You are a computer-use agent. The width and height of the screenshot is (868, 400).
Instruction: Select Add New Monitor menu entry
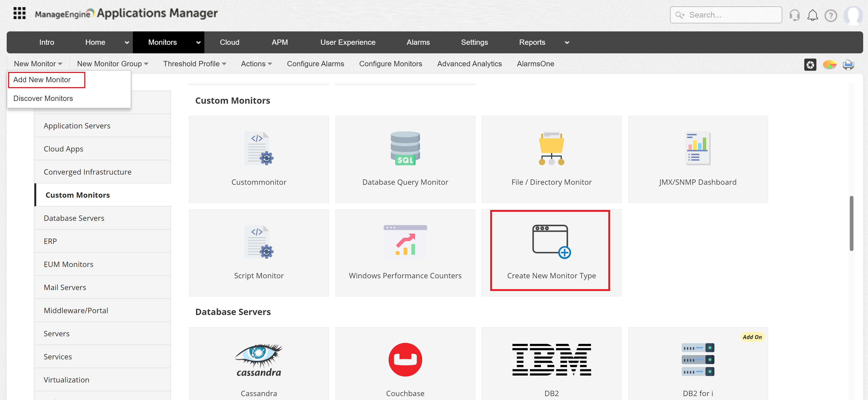pos(42,80)
